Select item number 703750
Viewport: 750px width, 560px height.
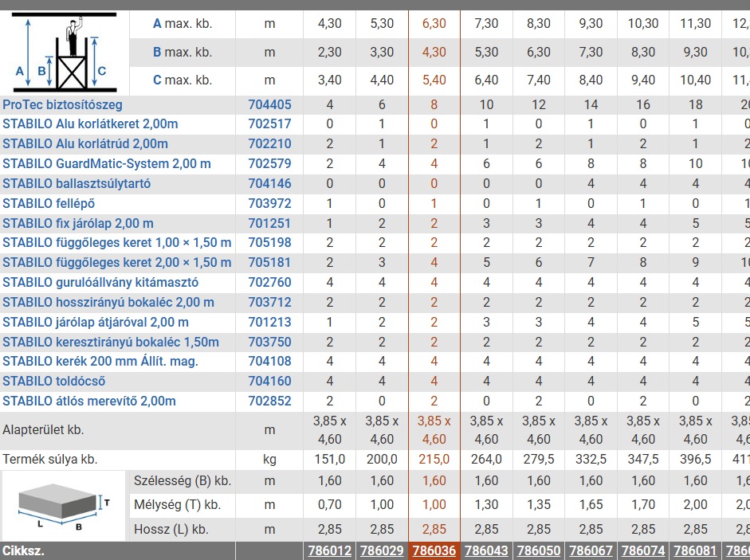(269, 342)
